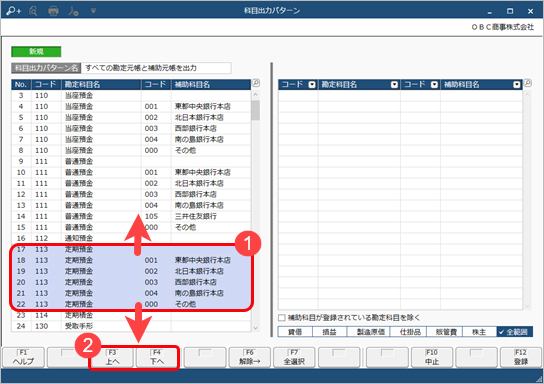Click the key-plus icon in title bar
The image size is (544, 384).
(x=14, y=11)
